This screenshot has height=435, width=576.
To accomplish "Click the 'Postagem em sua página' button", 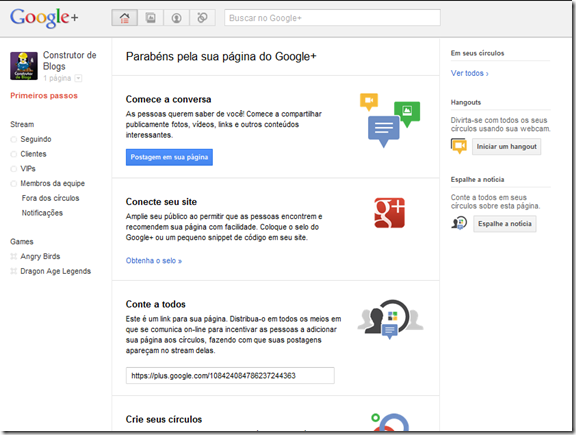I will (x=169, y=157).
